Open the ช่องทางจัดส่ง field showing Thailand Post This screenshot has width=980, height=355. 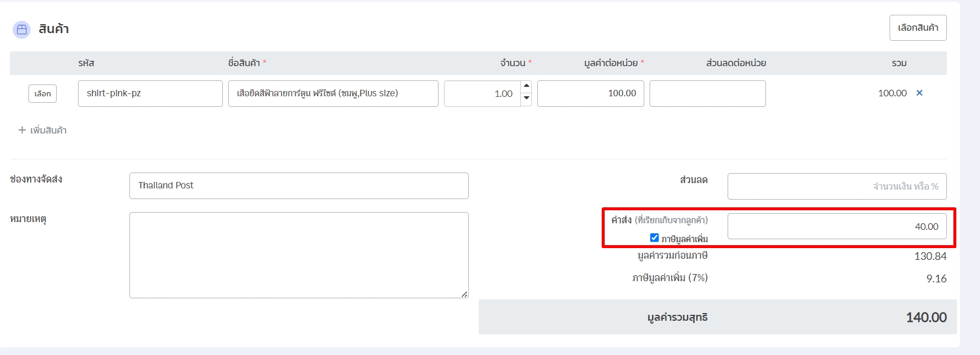coord(298,185)
